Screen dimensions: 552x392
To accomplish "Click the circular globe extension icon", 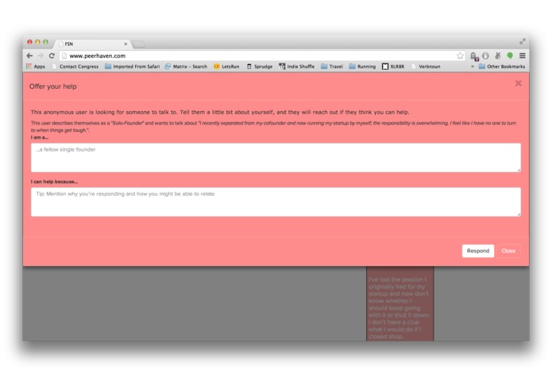I will click(485, 56).
